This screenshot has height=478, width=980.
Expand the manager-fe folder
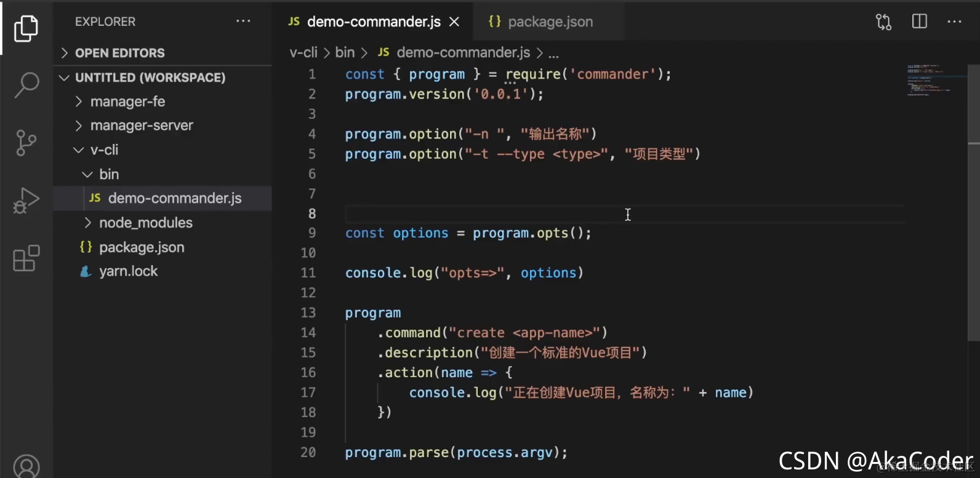163,102
